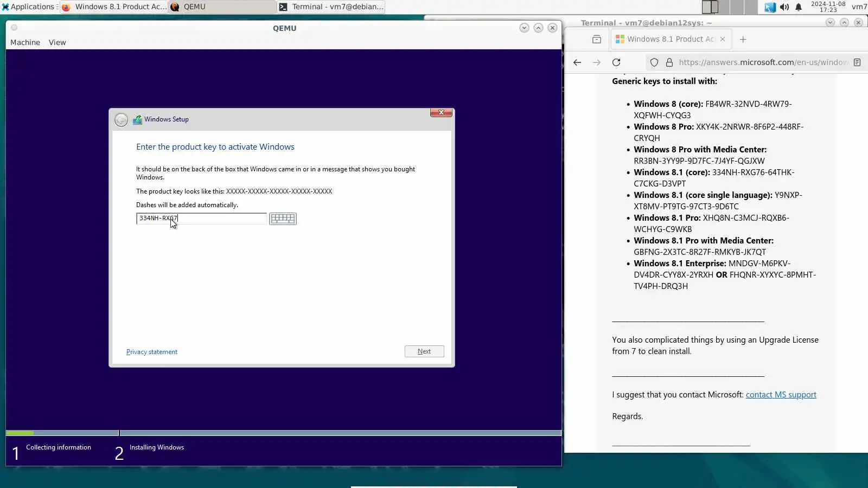Go back in the Windows Setup wizard
The width and height of the screenshot is (868, 488).
pos(121,120)
